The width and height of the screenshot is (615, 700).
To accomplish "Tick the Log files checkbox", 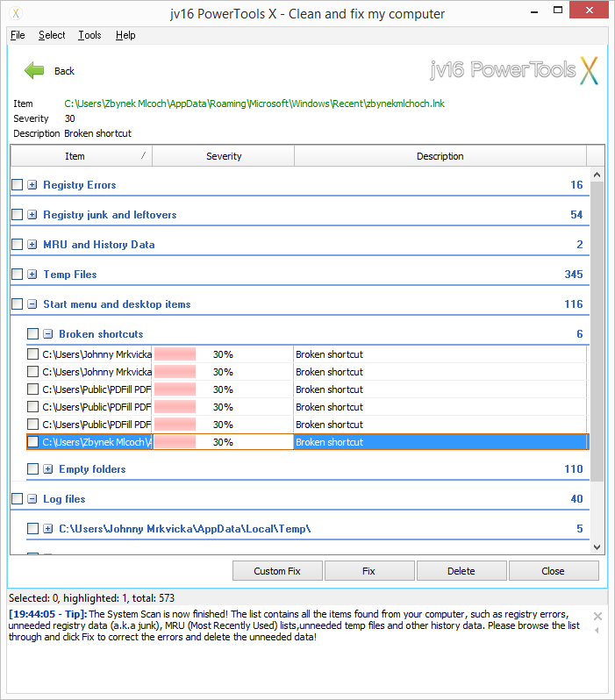I will pyautogui.click(x=17, y=498).
